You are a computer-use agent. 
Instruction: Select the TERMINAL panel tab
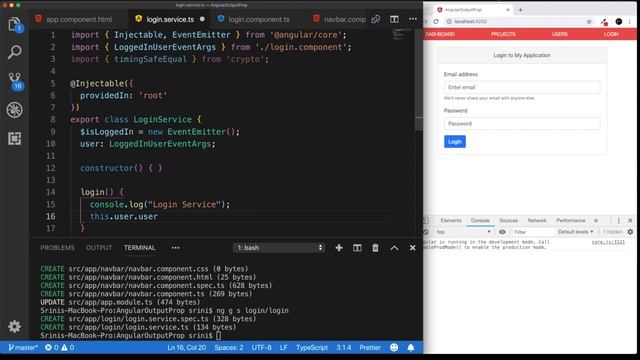pyautogui.click(x=140, y=248)
